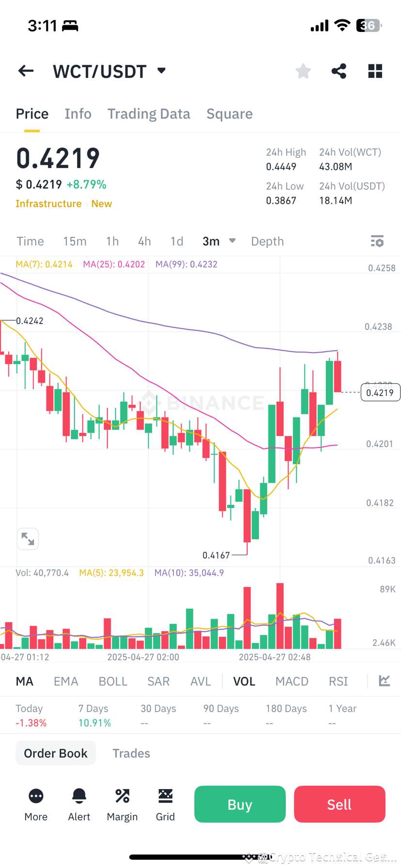Tap the star to favorite WCT/USDT
The image size is (401, 868).
click(x=303, y=71)
